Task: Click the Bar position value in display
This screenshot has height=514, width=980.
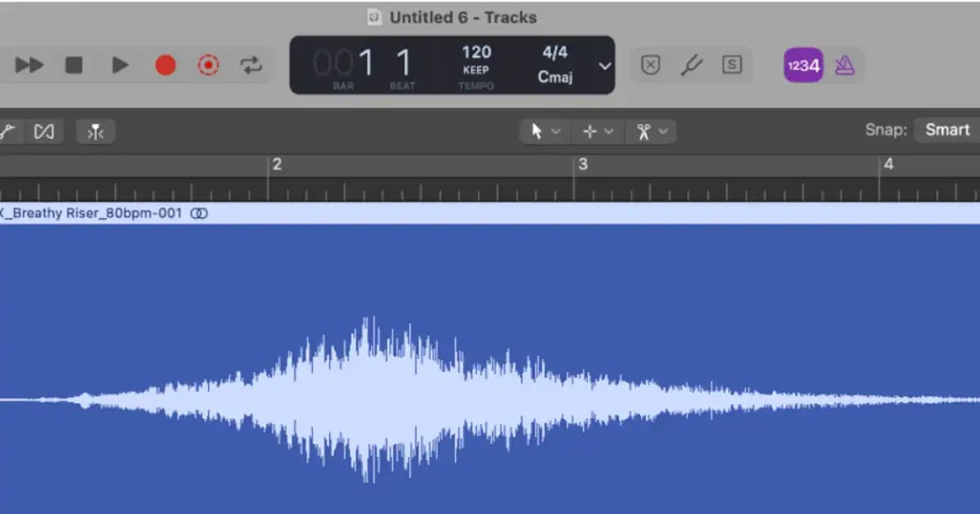Action: click(x=344, y=64)
